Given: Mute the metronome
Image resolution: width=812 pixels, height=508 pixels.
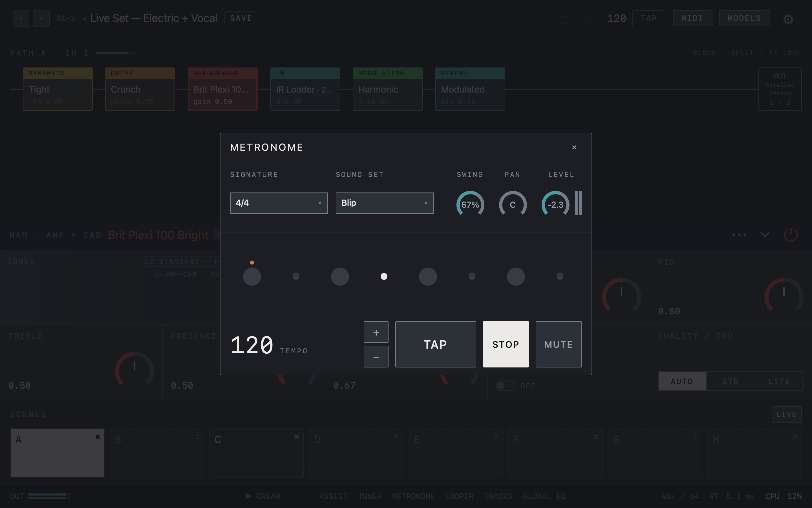Looking at the screenshot, I should coord(559,344).
